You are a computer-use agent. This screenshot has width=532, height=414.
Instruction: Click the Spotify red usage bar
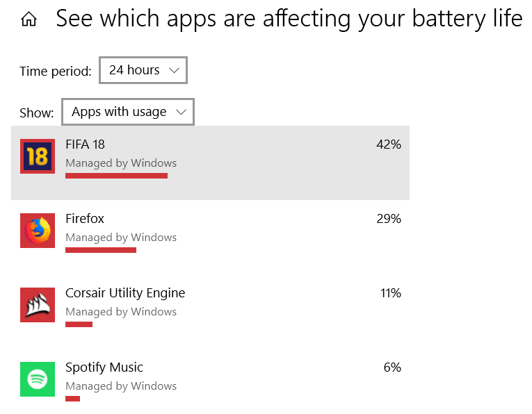(72, 399)
